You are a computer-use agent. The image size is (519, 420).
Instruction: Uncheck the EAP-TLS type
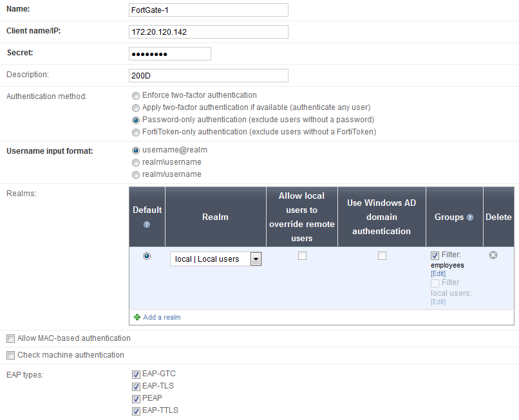[136, 387]
